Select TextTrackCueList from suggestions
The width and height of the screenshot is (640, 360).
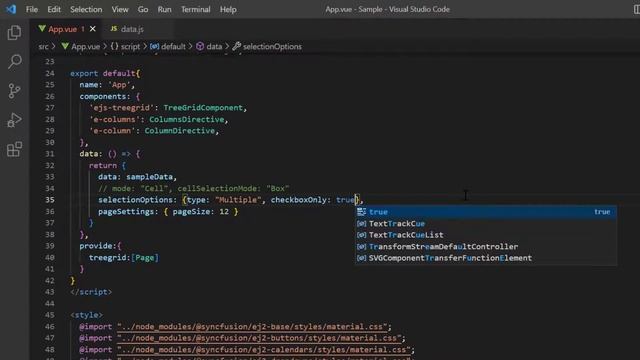click(486, 235)
